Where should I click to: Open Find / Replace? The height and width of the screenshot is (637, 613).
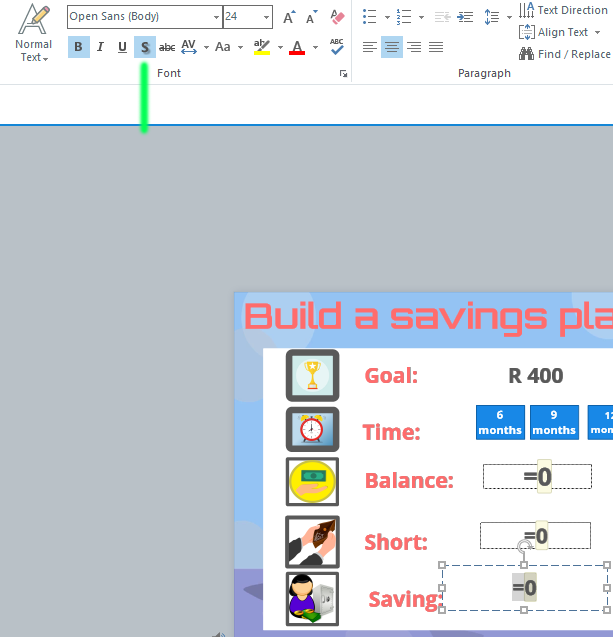pyautogui.click(x=565, y=54)
